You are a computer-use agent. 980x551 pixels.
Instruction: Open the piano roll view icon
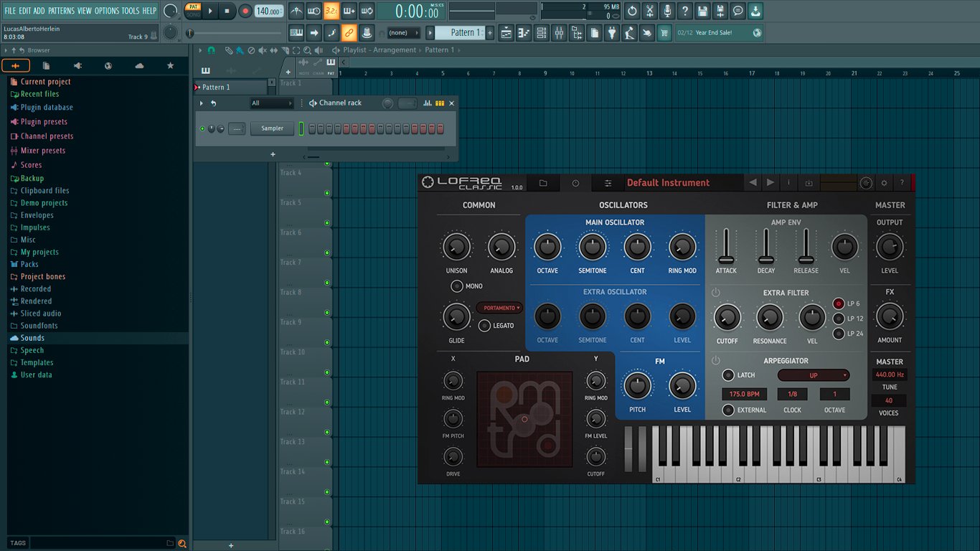524,33
